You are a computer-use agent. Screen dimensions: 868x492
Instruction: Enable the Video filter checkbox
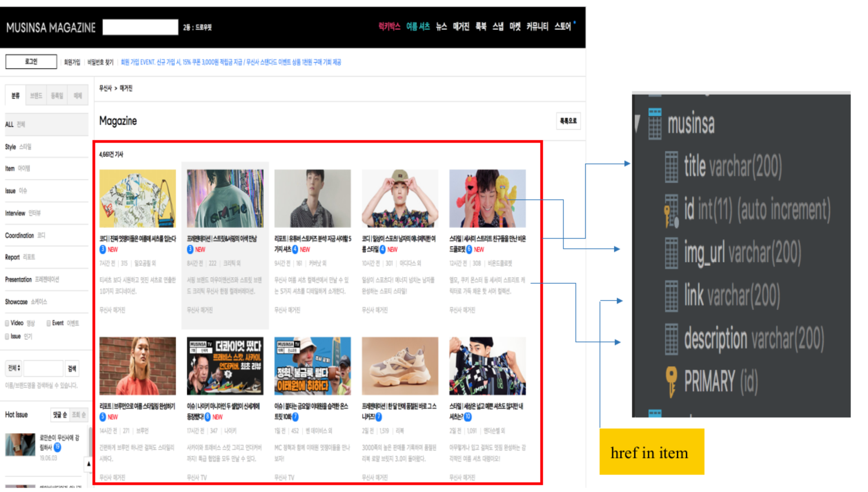point(7,323)
